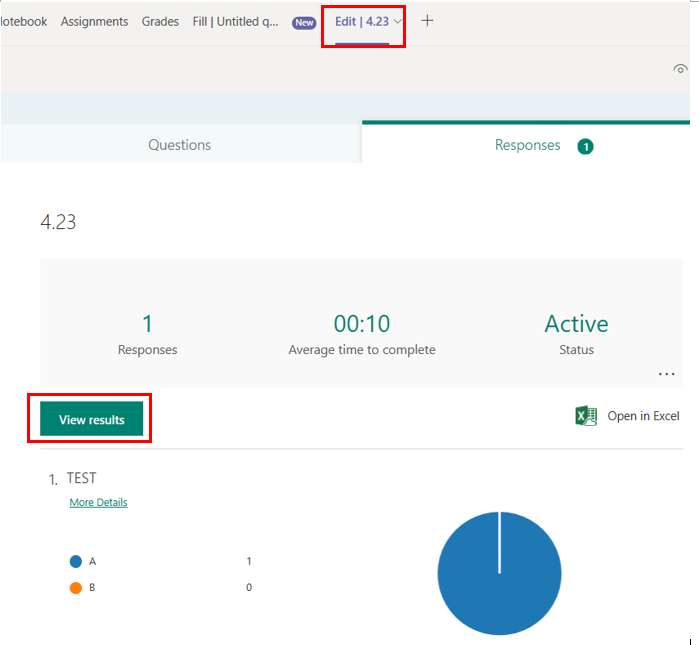Open More Details link for TEST

click(x=99, y=502)
